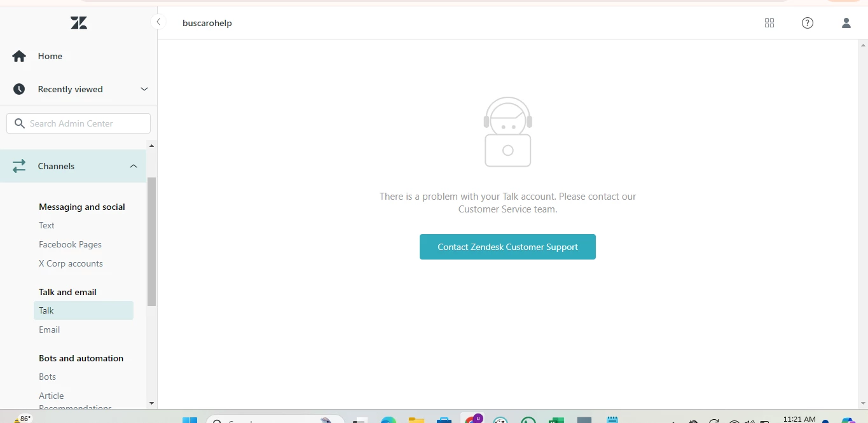Click the sidebar scrollbar thumb
Screen dimensions: 868x423
coord(151,242)
